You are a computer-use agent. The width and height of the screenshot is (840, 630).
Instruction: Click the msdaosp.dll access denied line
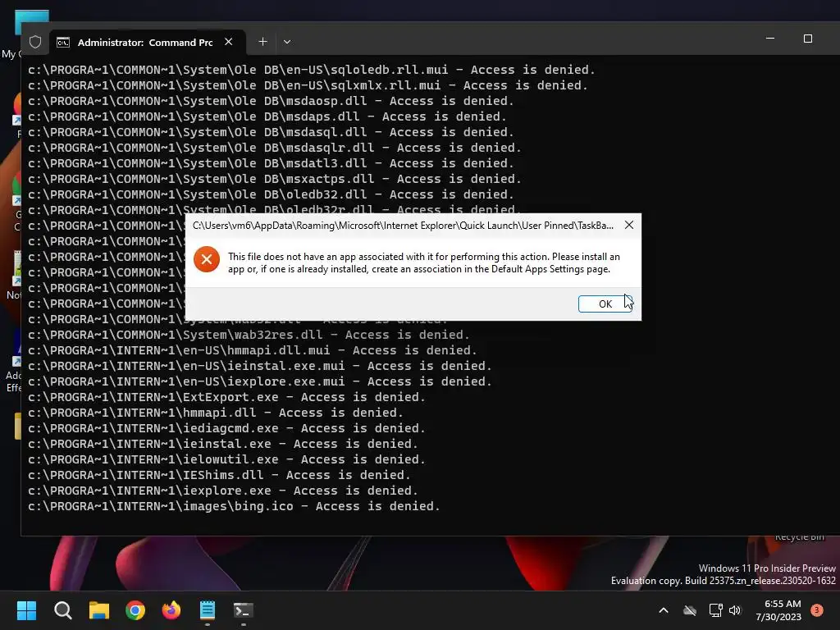coord(271,101)
